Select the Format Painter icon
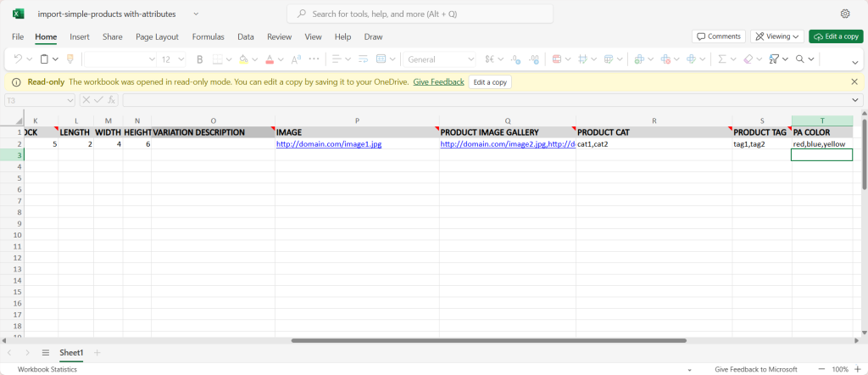 click(x=70, y=59)
